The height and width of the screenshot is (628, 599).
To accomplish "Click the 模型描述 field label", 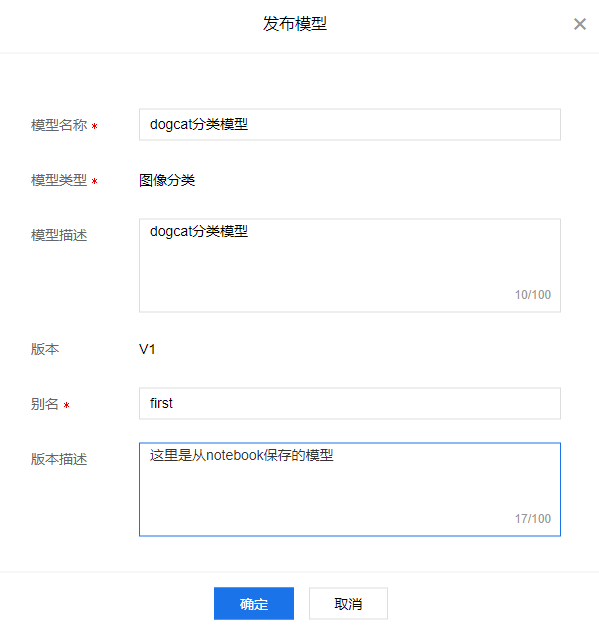I will 59,235.
